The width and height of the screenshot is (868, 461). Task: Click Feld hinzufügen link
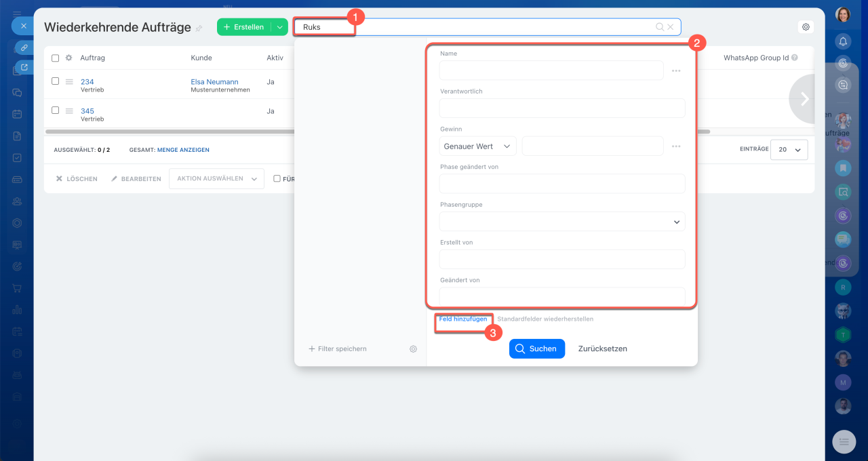pyautogui.click(x=462, y=319)
